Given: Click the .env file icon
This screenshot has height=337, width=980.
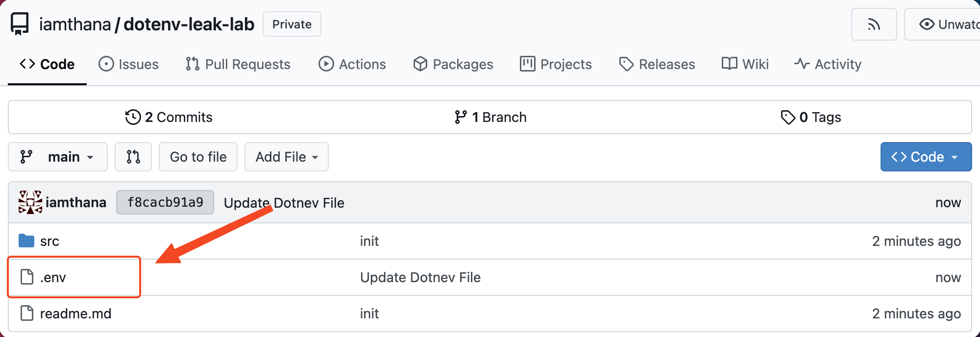Looking at the screenshot, I should [x=27, y=277].
